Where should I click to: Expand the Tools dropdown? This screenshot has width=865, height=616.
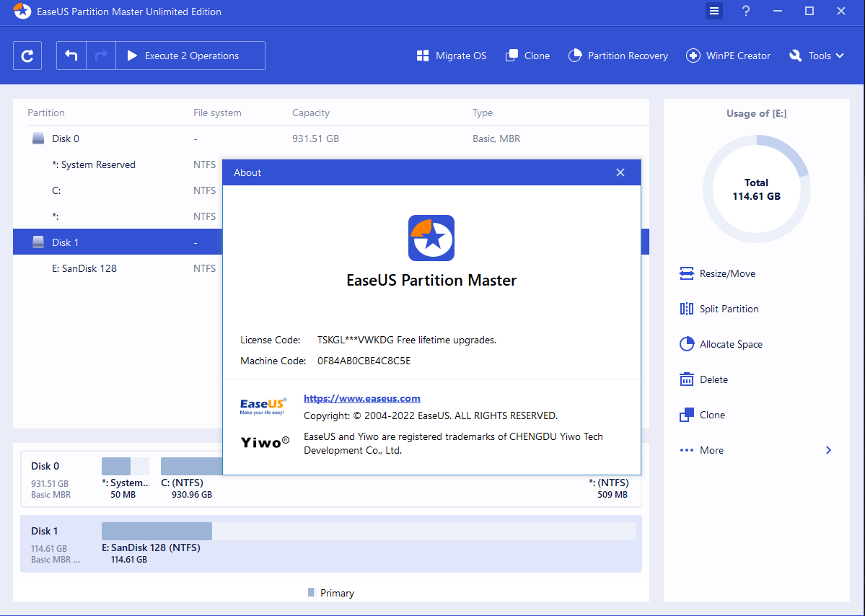tap(817, 56)
